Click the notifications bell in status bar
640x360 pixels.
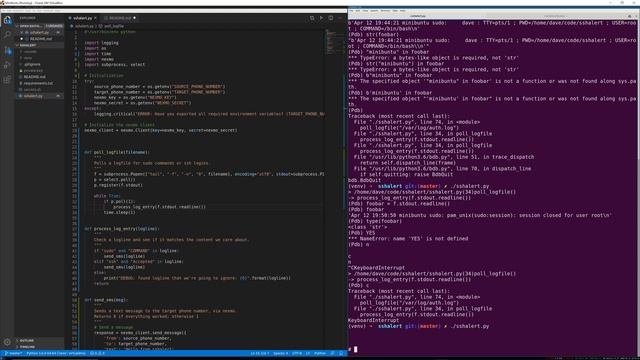tap(342, 353)
